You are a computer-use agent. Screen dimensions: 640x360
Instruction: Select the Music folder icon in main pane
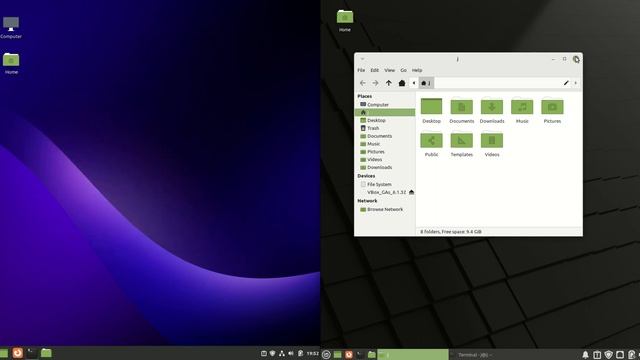tap(522, 107)
